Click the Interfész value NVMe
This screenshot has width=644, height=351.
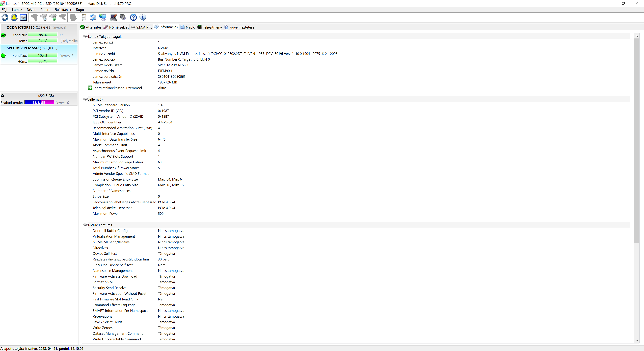pos(163,48)
